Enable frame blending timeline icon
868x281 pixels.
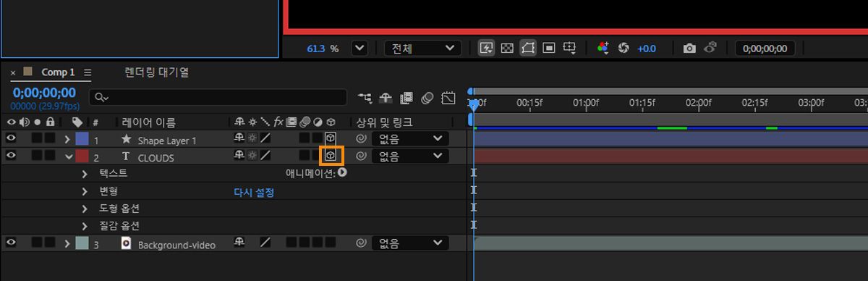[x=407, y=97]
